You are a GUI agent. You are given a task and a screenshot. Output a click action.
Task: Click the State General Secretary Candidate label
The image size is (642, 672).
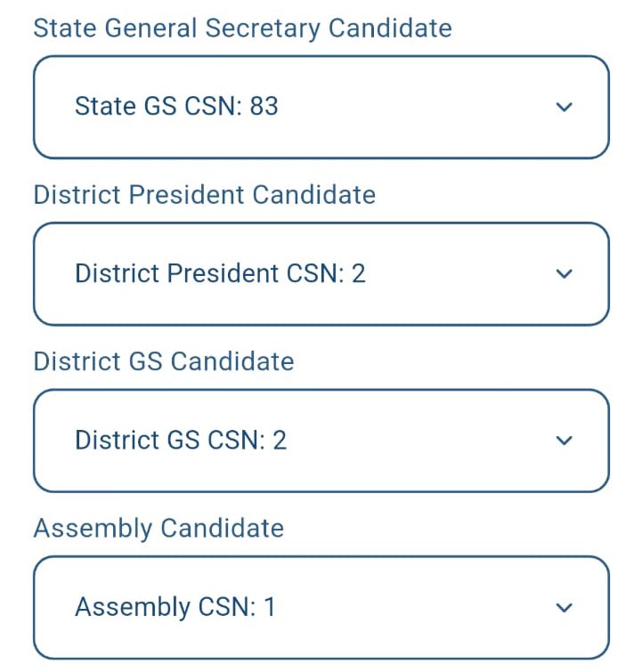click(x=242, y=28)
